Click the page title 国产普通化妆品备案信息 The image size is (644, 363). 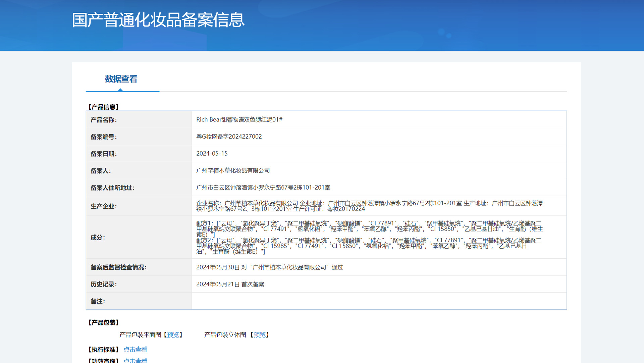(x=158, y=20)
